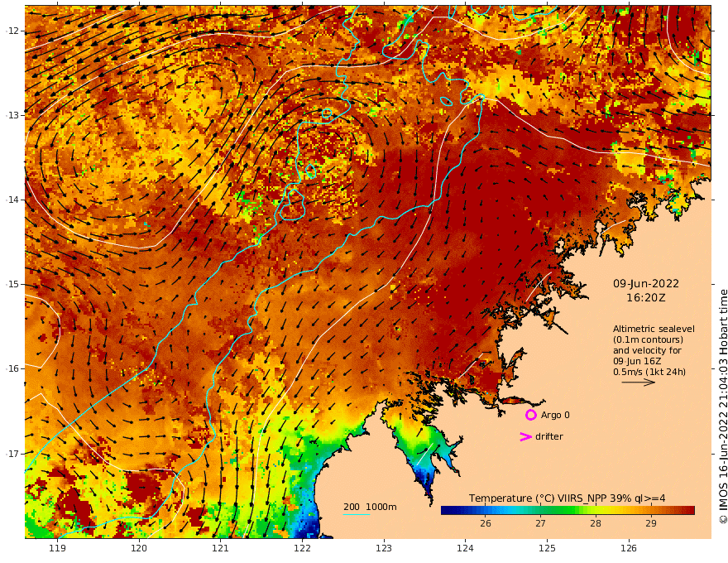
Task: Click the longitude axis label 123
Action: (x=384, y=548)
